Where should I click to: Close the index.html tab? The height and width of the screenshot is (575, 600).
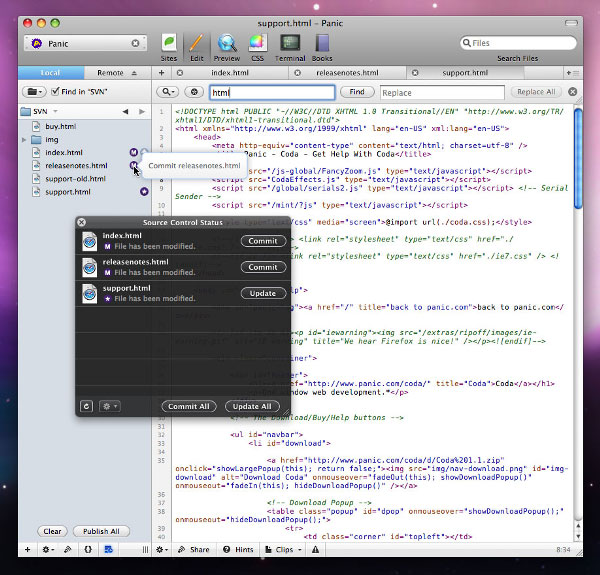coord(180,73)
